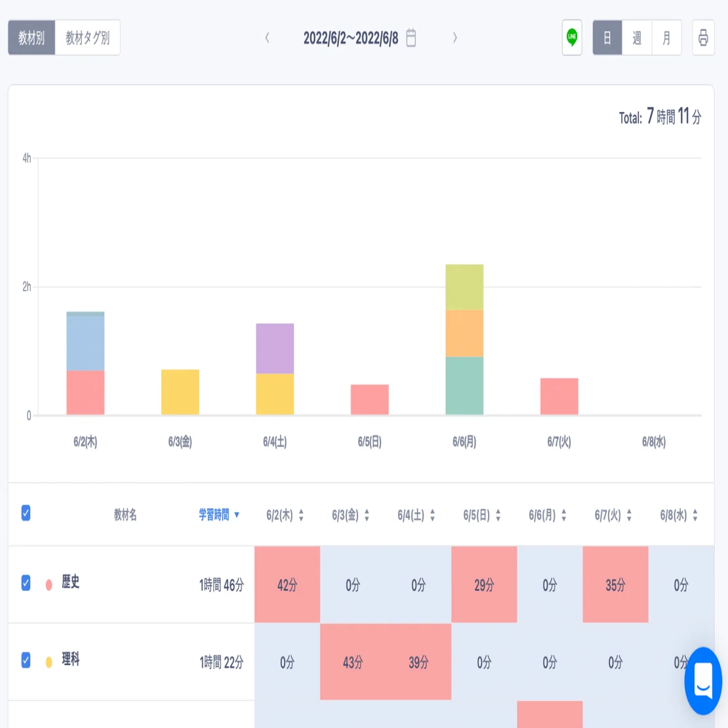
Task: Select the 週 (weekly) view
Action: (637, 37)
